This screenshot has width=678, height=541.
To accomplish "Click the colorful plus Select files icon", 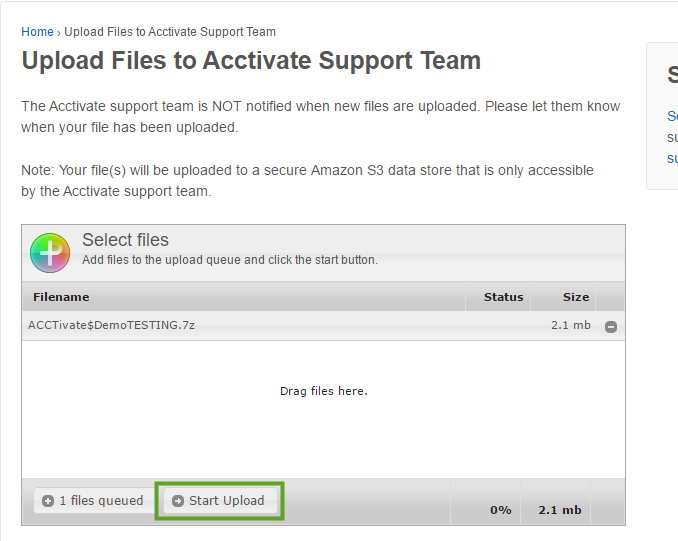I will click(x=50, y=253).
